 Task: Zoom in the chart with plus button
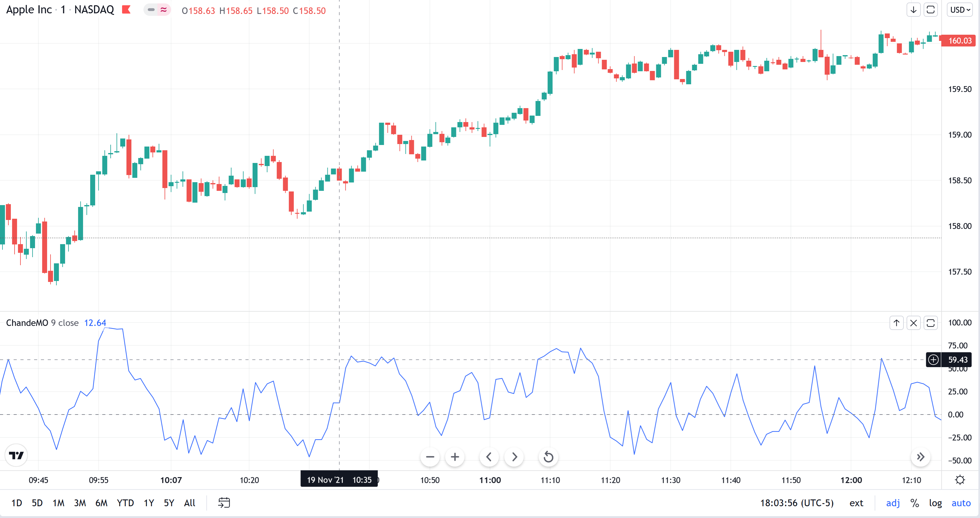pyautogui.click(x=455, y=457)
